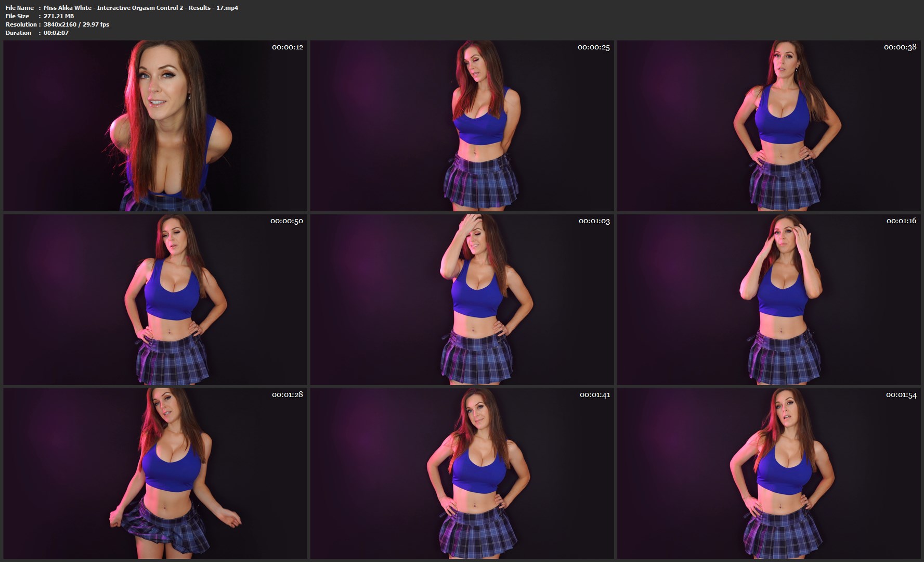924x562 pixels.
Task: Open the thumbnail stamped 00:00:12
Action: point(155,126)
